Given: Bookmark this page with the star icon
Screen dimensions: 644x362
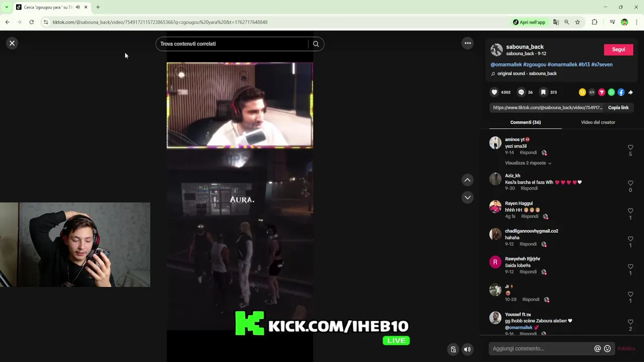Looking at the screenshot, I should (x=578, y=22).
